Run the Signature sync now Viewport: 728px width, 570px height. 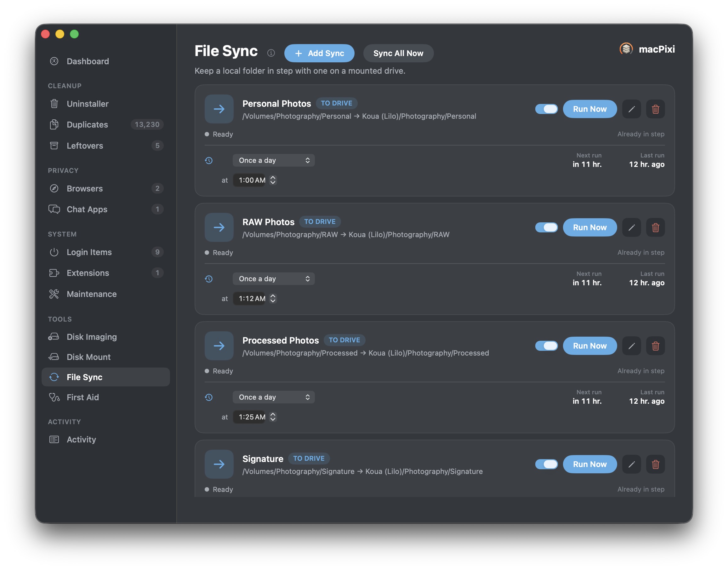pyautogui.click(x=589, y=464)
